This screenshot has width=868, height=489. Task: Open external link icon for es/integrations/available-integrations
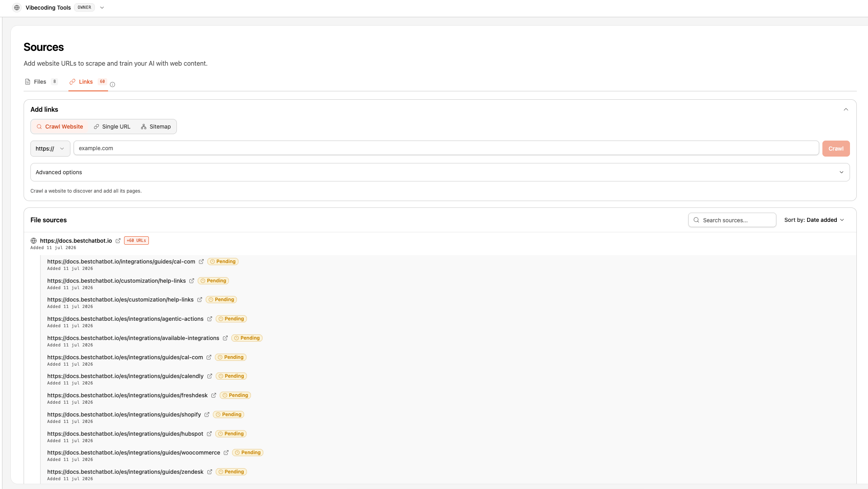pos(225,338)
